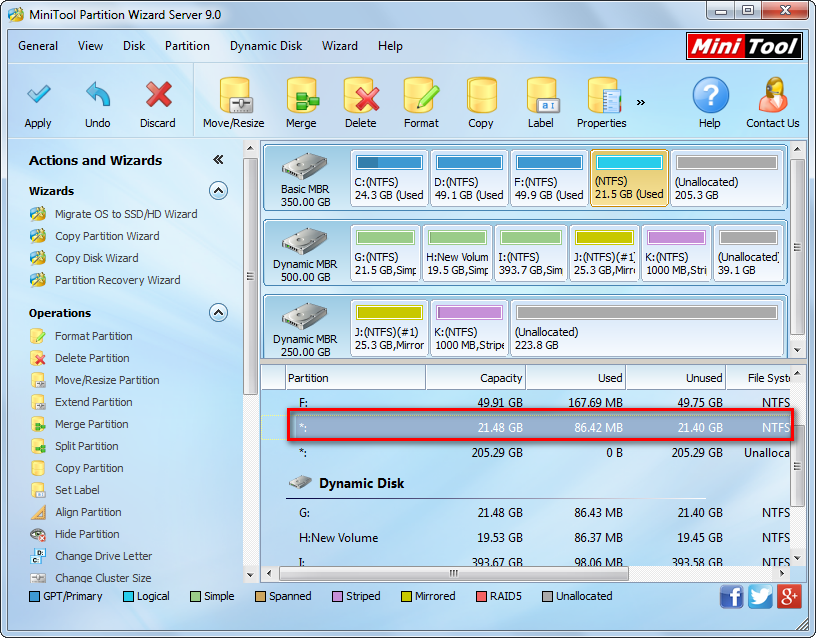The image size is (816, 638).
Task: Choose Change Cluster Size operation
Action: tap(103, 578)
